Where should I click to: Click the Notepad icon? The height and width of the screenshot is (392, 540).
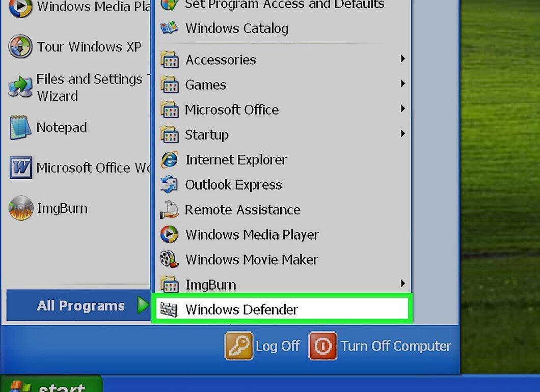pos(20,127)
